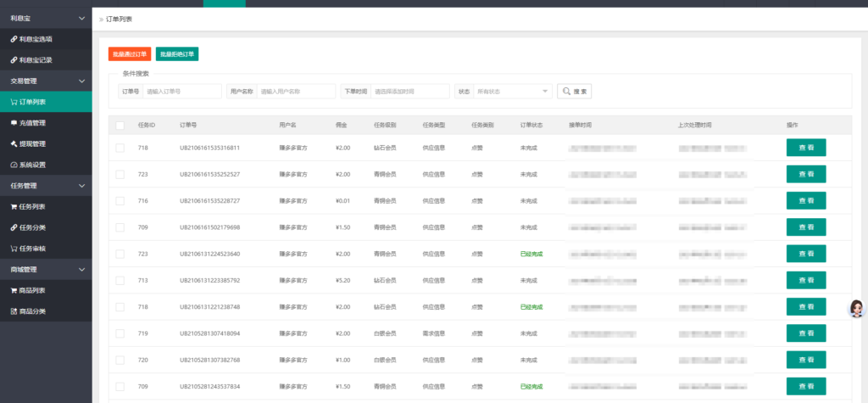Click the cart icon beside 任务列表
This screenshot has width=868, height=403.
14,206
